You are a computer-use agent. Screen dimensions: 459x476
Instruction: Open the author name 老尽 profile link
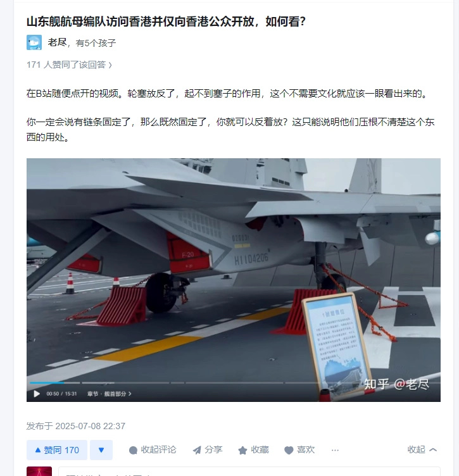[x=57, y=42]
